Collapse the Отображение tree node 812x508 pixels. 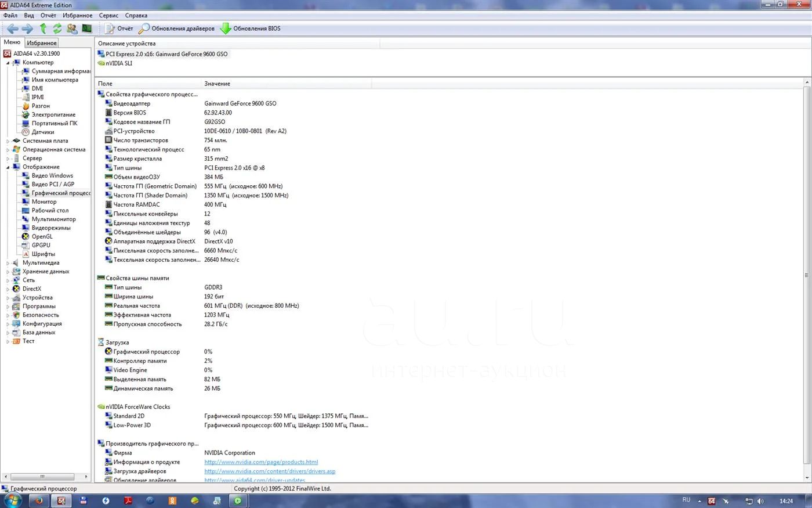[x=8, y=167]
